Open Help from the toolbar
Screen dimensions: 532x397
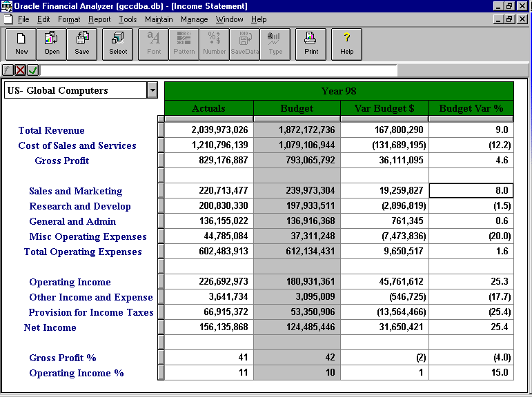tap(346, 43)
